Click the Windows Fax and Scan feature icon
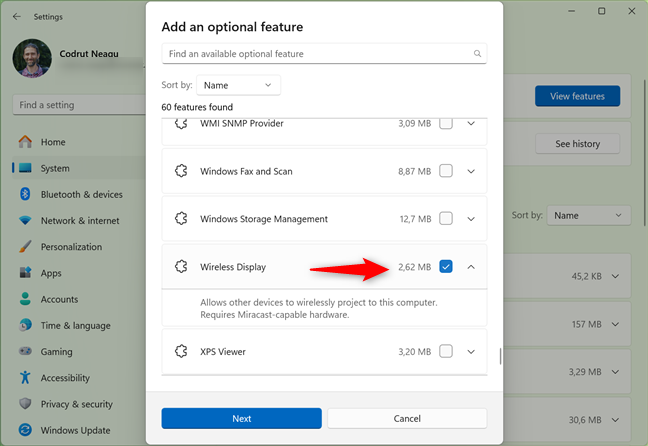 tap(181, 171)
